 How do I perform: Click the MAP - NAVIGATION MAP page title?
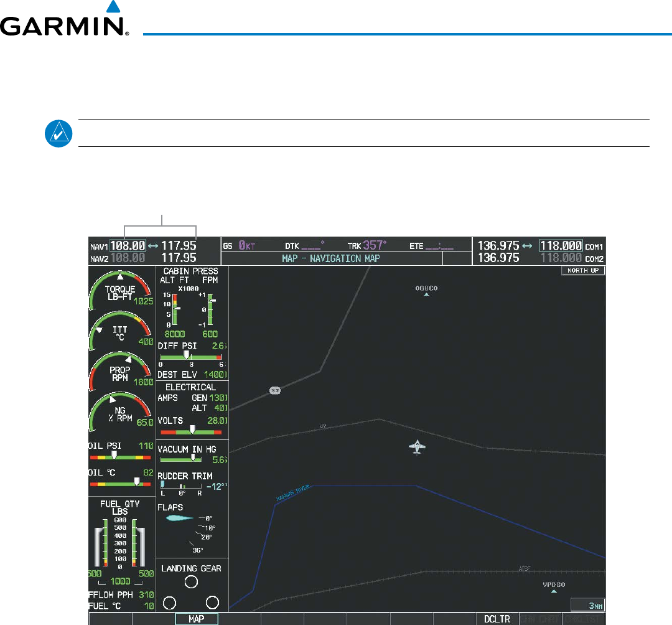[331, 258]
